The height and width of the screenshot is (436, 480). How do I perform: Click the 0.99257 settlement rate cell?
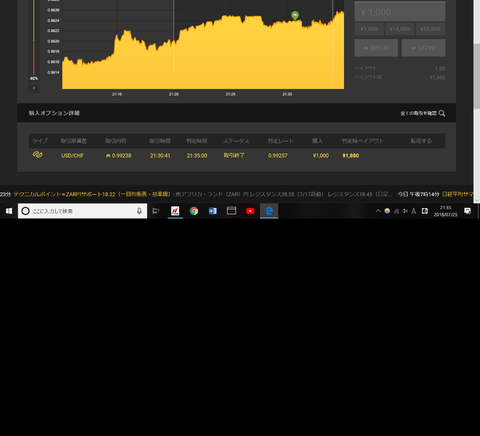(x=278, y=156)
